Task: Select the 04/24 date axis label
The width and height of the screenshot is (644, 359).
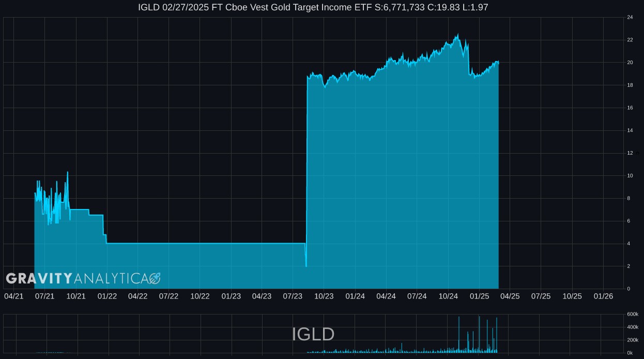Action: 386,296
